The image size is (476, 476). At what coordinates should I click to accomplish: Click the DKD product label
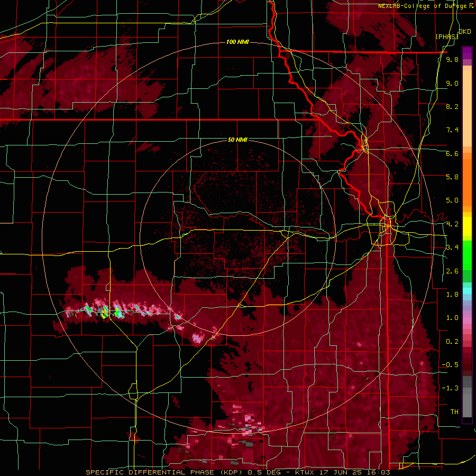[464, 32]
